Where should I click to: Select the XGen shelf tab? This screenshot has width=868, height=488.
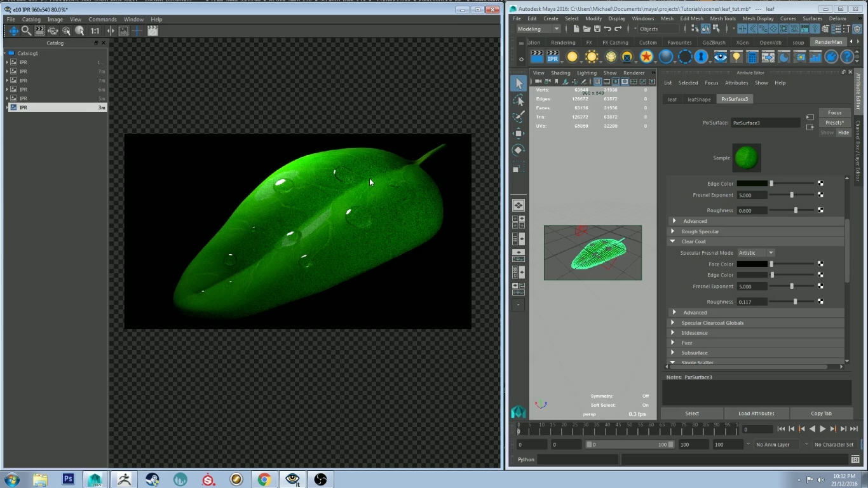coord(742,43)
